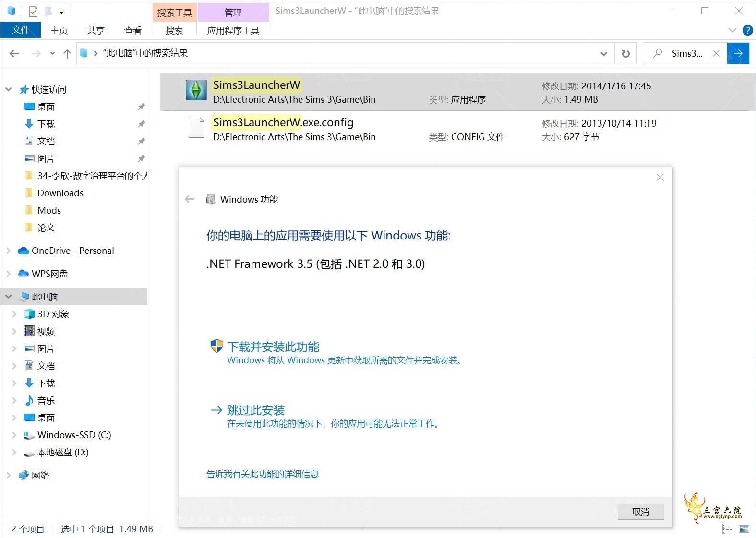Open the 文件 menu tab
The image size is (756, 538).
point(21,30)
